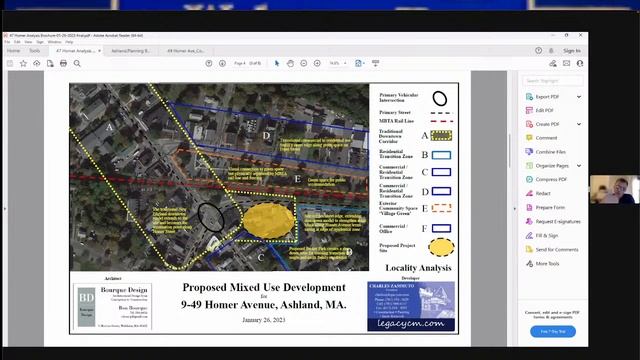Open the Help menu
Viewport: 640px width, 360px height.
[69, 42]
